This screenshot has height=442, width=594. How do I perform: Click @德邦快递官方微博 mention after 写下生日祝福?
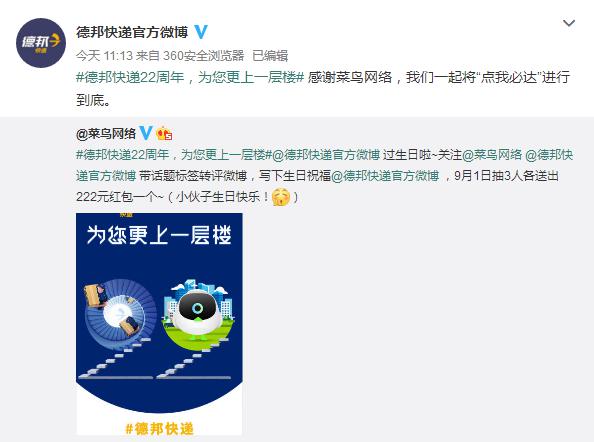tap(385, 176)
